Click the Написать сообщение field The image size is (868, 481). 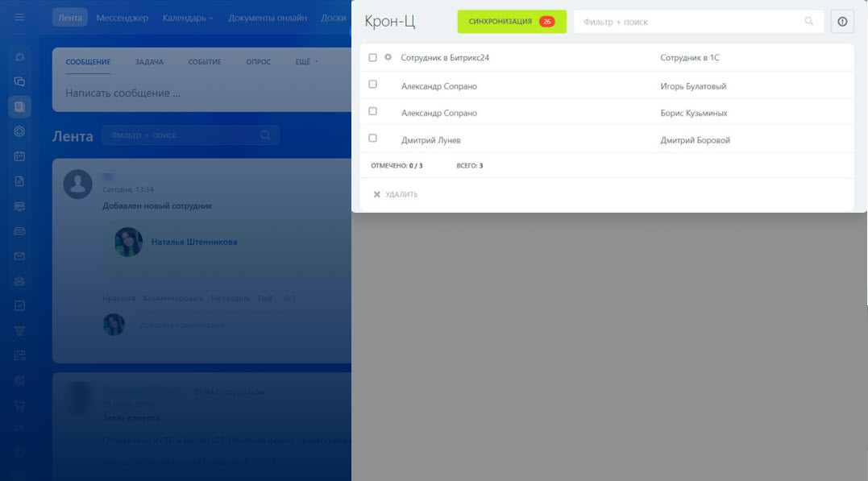pyautogui.click(x=123, y=93)
